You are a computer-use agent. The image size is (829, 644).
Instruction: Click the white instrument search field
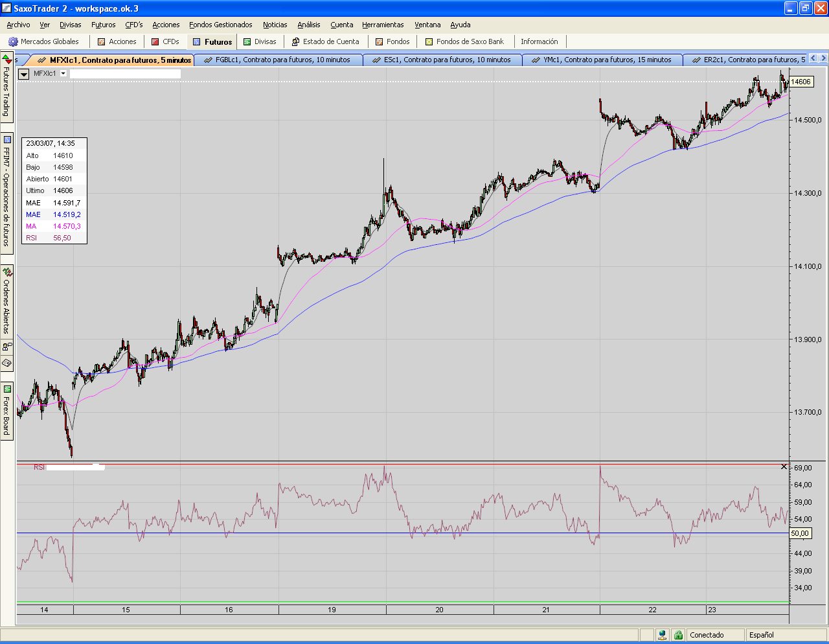(125, 74)
